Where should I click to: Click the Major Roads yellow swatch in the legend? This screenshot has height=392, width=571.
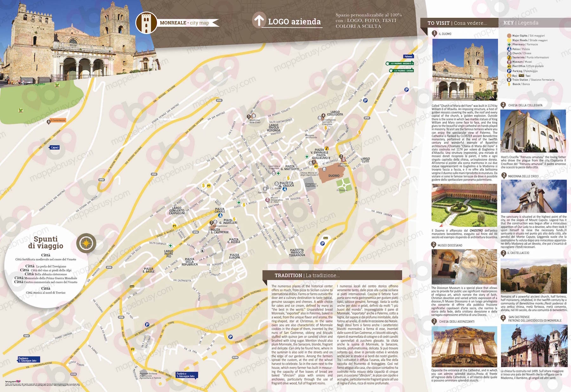(x=509, y=40)
